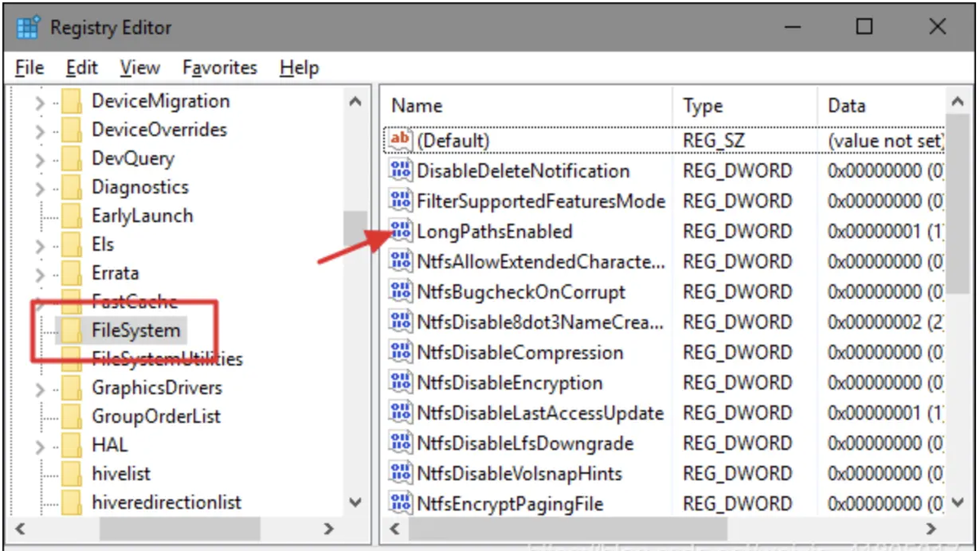Open the Favorites menu

point(219,68)
